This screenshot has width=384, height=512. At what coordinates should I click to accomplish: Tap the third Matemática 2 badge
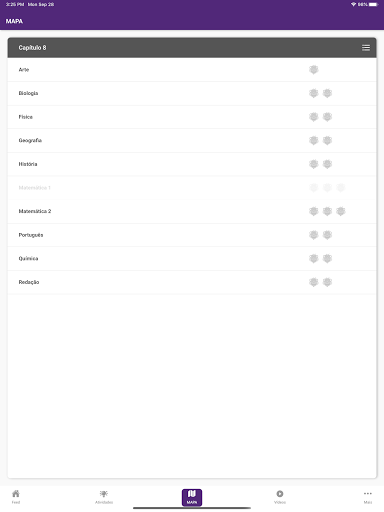341,211
